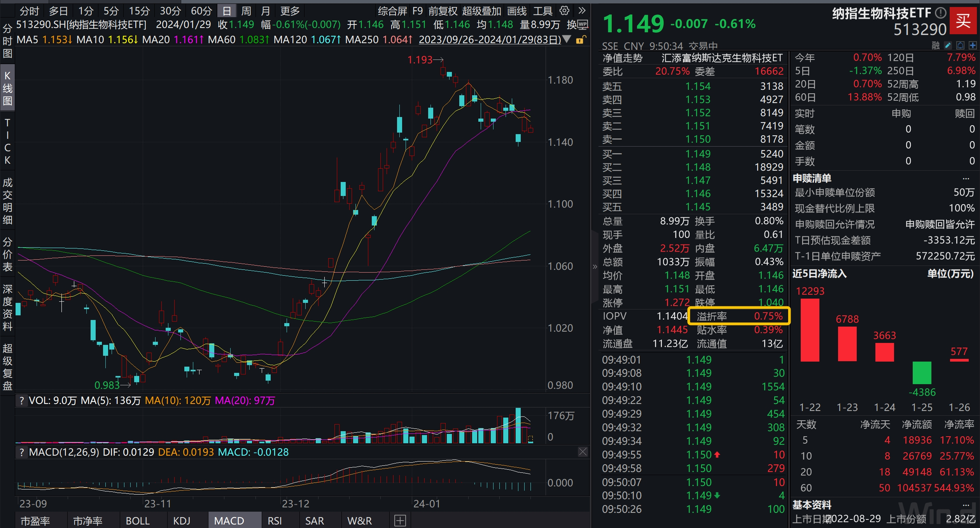Add to watchlist with plus icon
The width and height of the screenshot is (980, 528).
[x=973, y=45]
